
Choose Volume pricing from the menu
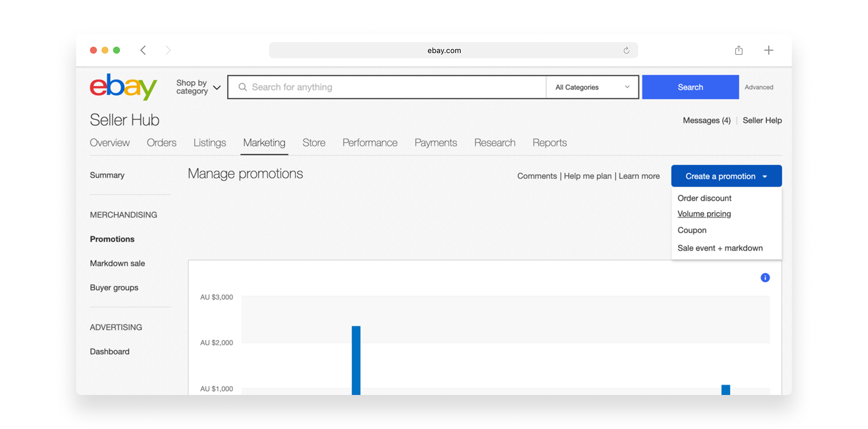704,214
